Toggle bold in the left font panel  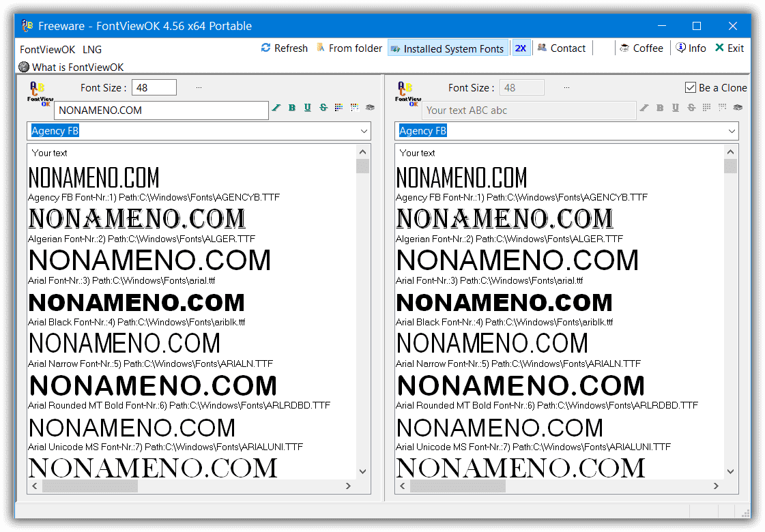click(x=292, y=108)
